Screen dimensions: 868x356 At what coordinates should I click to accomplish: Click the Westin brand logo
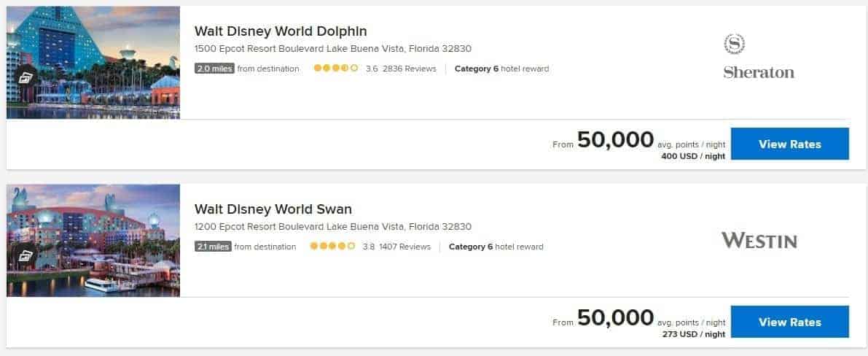(x=759, y=240)
